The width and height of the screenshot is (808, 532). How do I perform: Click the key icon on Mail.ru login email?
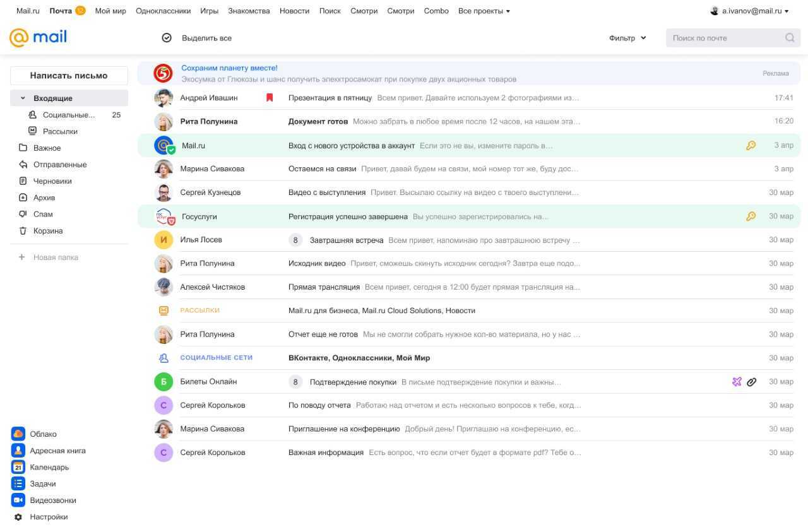pos(751,145)
